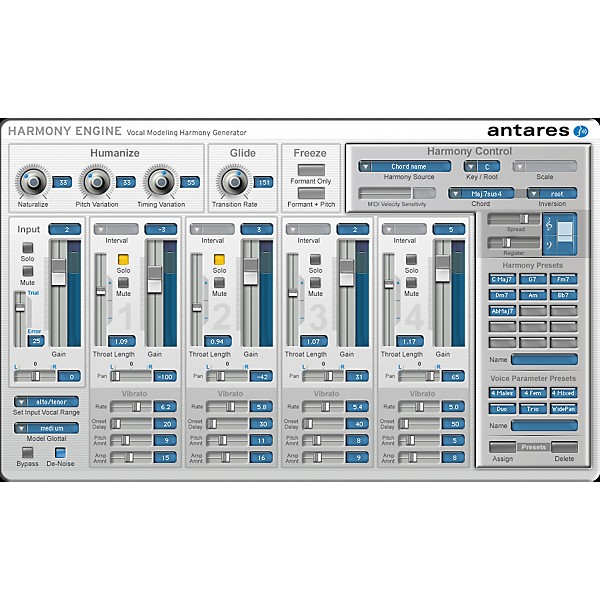Open the Inversion dropdown

coord(552,194)
